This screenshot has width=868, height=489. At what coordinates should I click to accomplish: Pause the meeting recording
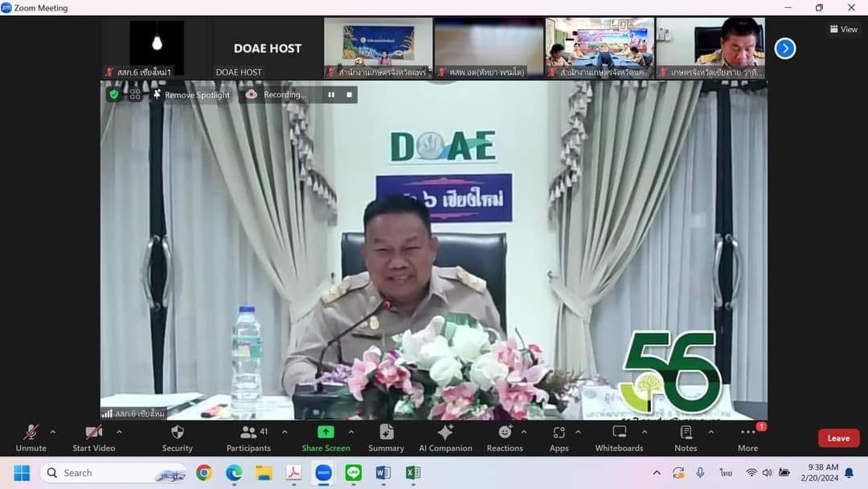click(x=331, y=95)
